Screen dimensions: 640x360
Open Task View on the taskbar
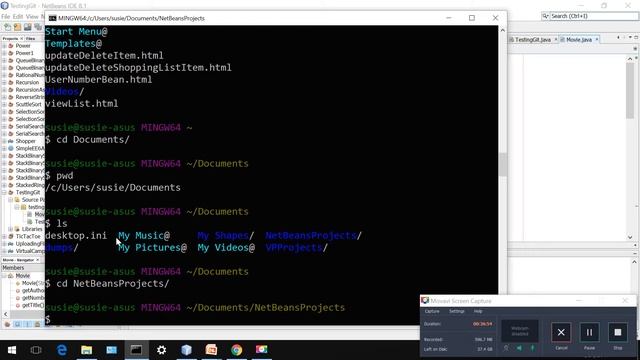coord(36,350)
